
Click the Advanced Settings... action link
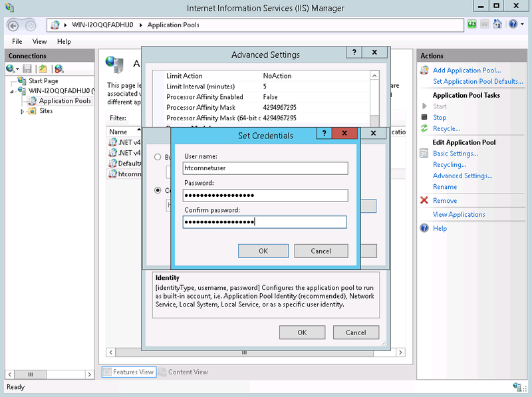pos(462,176)
